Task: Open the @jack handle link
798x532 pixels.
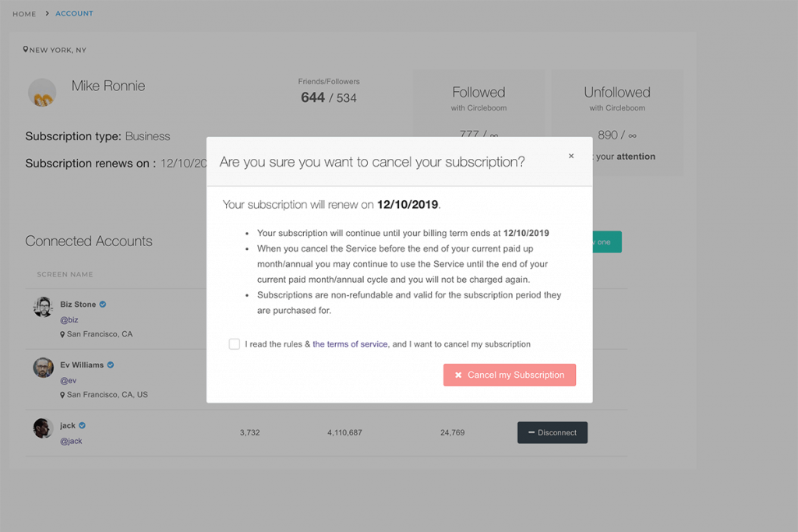Action: (71, 441)
